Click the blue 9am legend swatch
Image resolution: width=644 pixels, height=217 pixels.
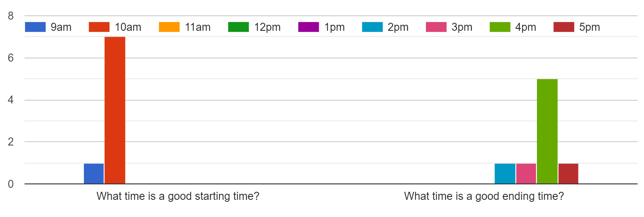point(35,27)
